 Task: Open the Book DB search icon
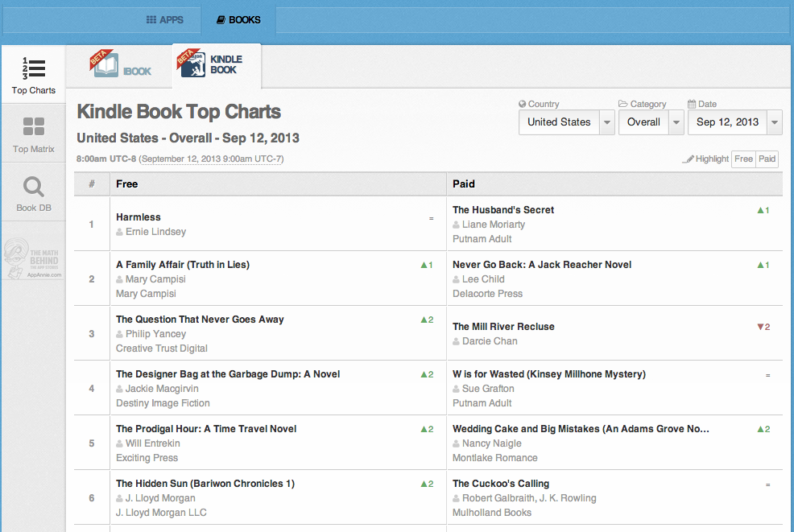pyautogui.click(x=34, y=187)
